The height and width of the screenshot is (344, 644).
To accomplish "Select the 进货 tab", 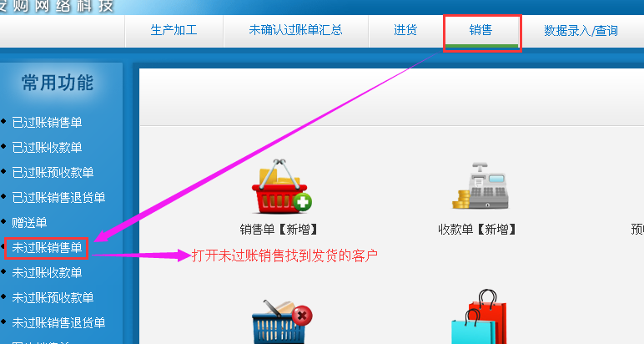I will 405,30.
